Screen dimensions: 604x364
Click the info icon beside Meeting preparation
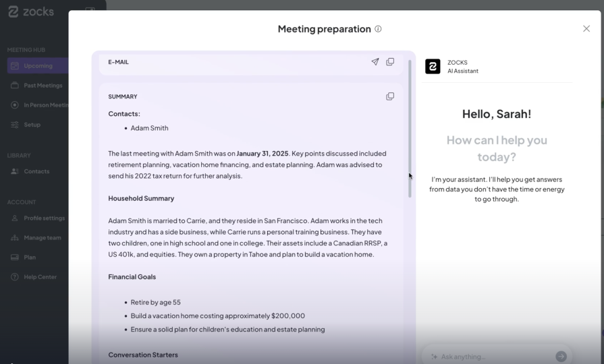tap(378, 29)
